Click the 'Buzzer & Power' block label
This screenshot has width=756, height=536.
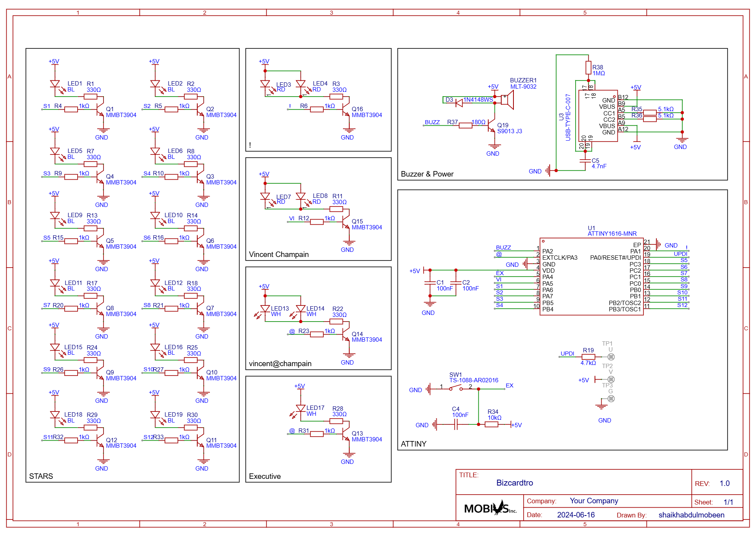pos(427,174)
